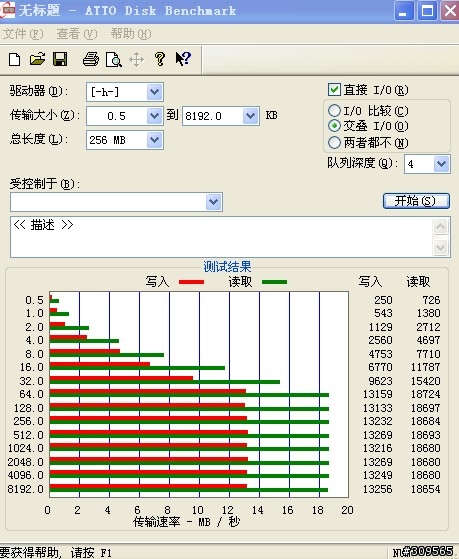This screenshot has width=459, height=559.
Task: Open the 文件(F) menu
Action: pos(23,34)
